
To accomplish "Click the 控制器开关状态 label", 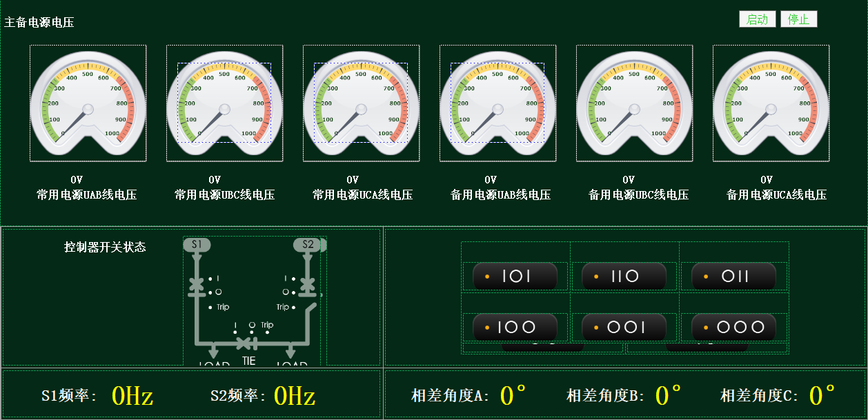I will (x=105, y=247).
